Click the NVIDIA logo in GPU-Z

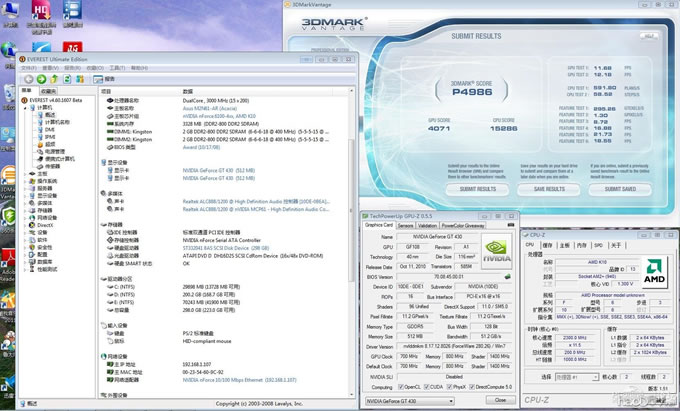(496, 253)
